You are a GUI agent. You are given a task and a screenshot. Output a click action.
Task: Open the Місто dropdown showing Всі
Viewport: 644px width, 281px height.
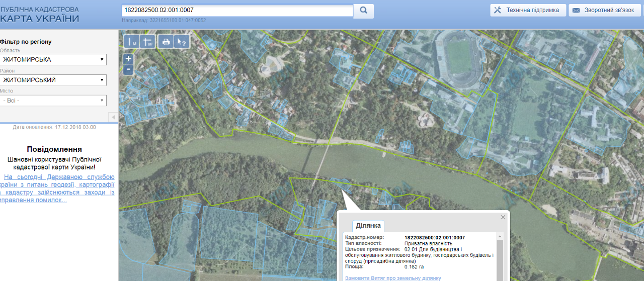53,101
